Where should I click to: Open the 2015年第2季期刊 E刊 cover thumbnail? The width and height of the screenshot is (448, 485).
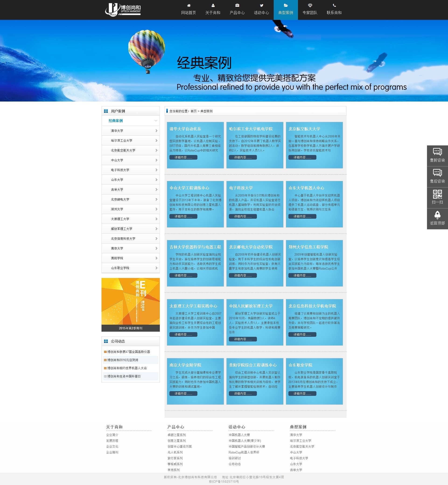tap(131, 301)
